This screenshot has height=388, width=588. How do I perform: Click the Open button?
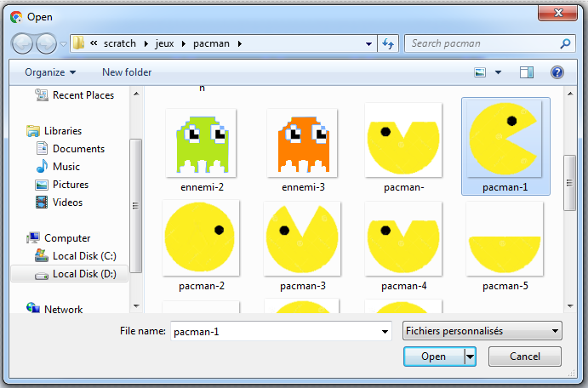(x=433, y=357)
